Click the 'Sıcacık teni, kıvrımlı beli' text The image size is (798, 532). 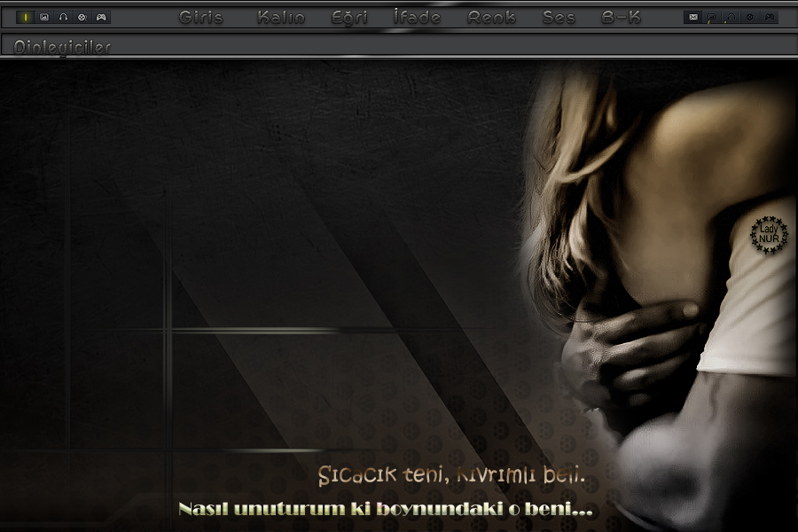(x=452, y=476)
